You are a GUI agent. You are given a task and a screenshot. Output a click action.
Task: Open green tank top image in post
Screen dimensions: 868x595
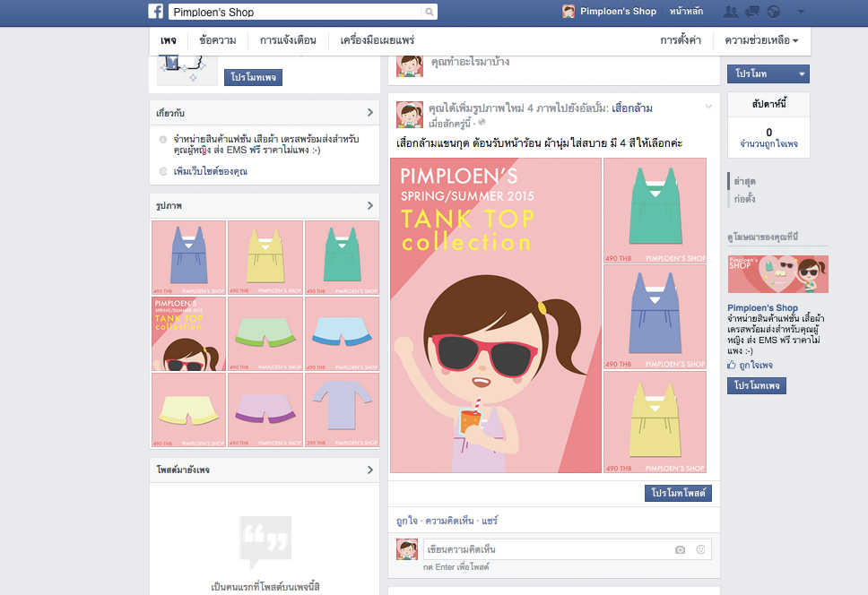[655, 211]
